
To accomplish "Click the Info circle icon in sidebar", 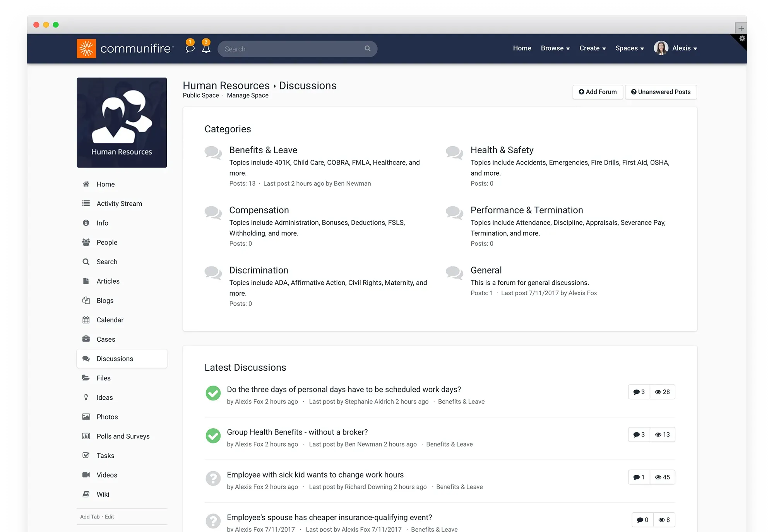I will tap(86, 223).
